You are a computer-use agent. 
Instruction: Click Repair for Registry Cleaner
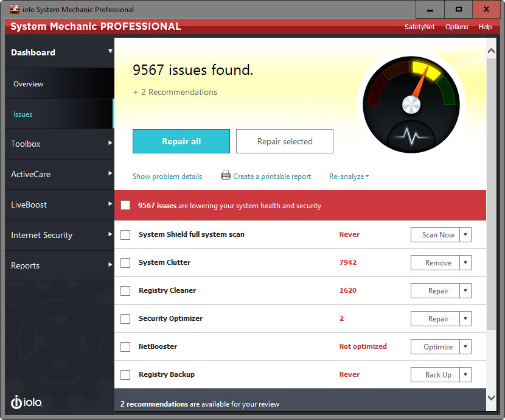[x=435, y=291]
